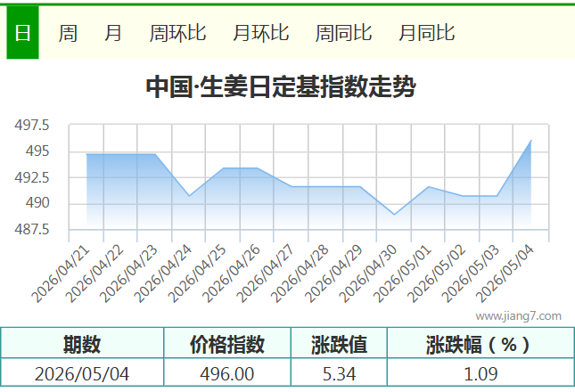Click the 涨跌值 column header
Image resolution: width=575 pixels, height=392 pixels.
coord(340,344)
